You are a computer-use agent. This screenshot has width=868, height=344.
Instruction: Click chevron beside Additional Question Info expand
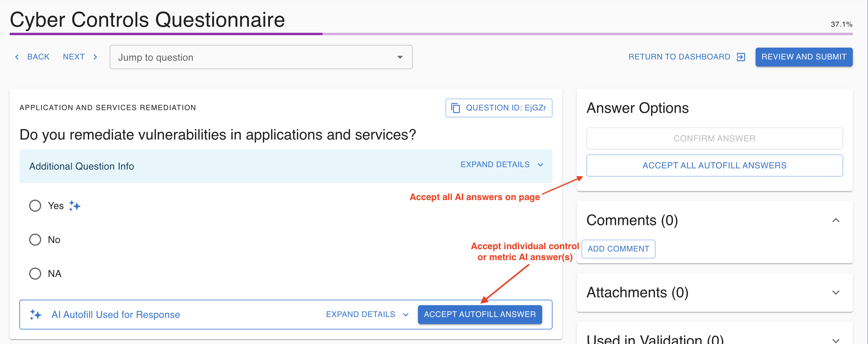[540, 165]
